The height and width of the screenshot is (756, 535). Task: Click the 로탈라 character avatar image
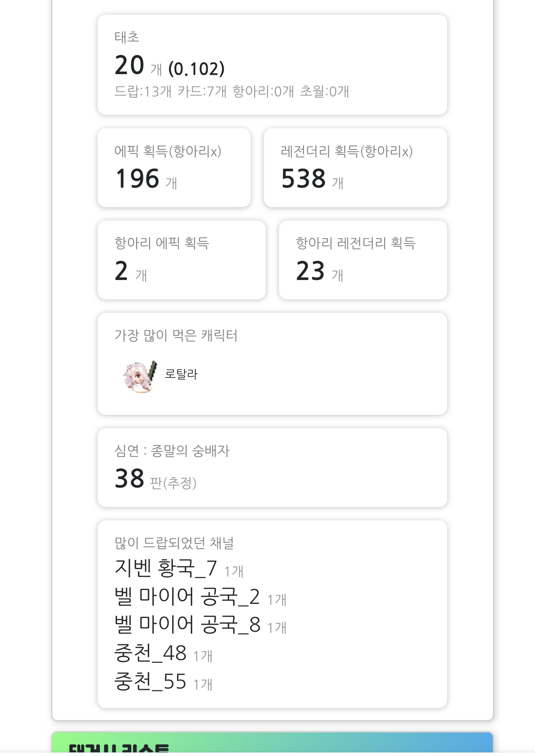(140, 376)
